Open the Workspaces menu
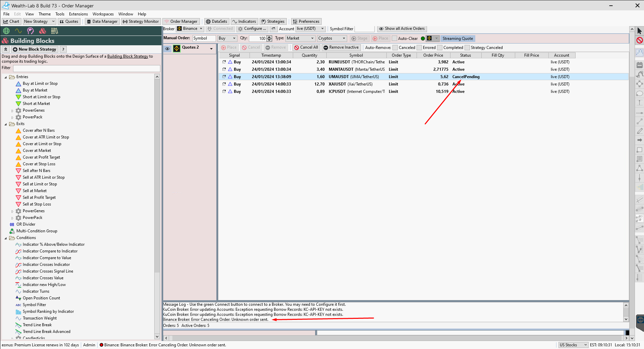644x349 pixels. 103,14
